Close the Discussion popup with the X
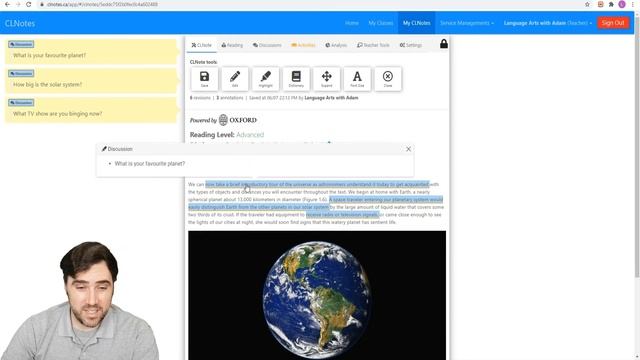640x360 pixels. point(408,149)
